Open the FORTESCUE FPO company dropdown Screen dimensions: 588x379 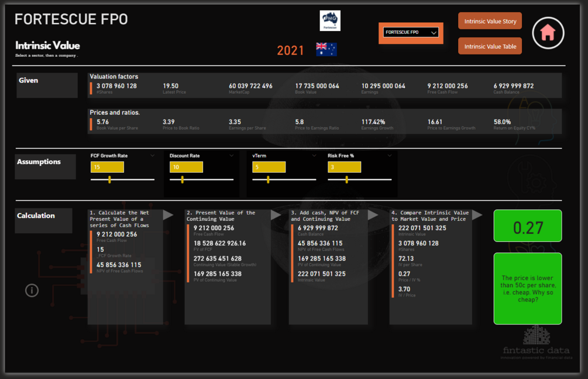(411, 33)
